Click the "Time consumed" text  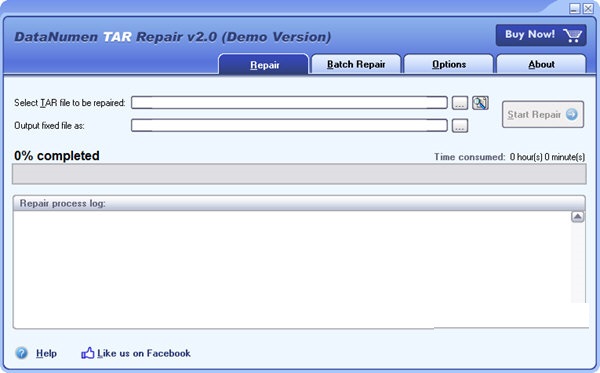click(x=470, y=157)
